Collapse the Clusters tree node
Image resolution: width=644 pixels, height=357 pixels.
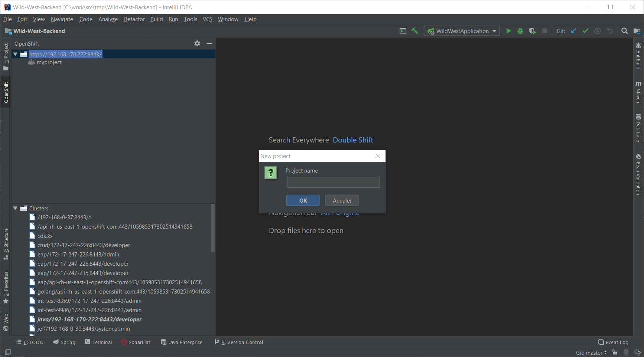[x=15, y=208]
